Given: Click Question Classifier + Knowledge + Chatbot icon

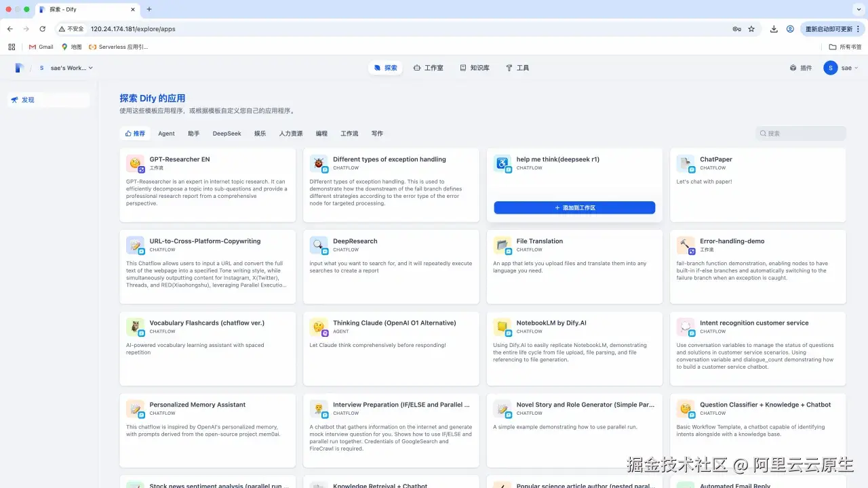Looking at the screenshot, I should 686,408.
